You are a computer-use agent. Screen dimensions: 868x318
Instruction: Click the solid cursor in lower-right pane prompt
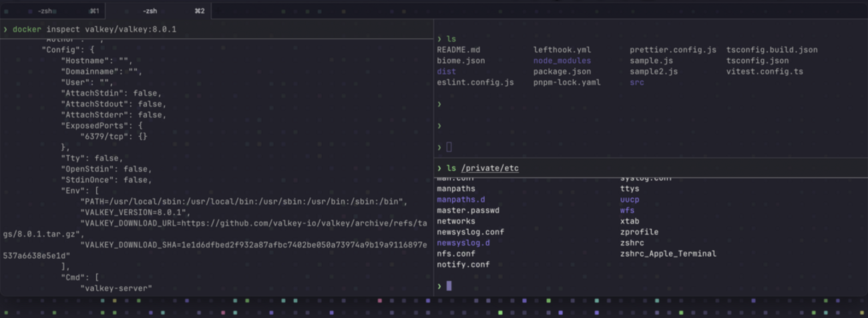pyautogui.click(x=449, y=285)
